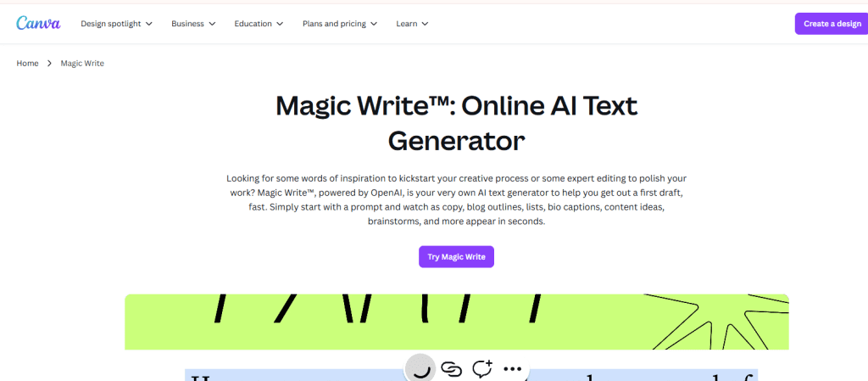Expand the Business dropdown
The width and height of the screenshot is (868, 381).
[193, 24]
